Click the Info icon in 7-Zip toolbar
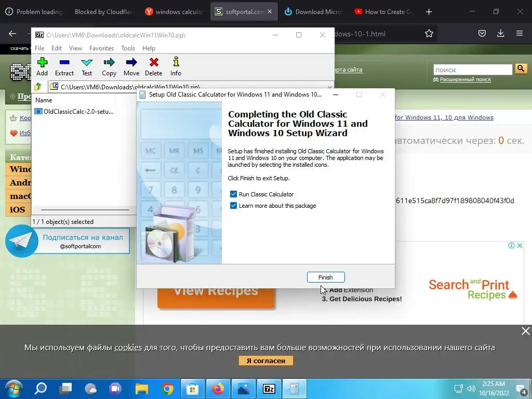Screen dimensions: 532x399 pos(176,67)
